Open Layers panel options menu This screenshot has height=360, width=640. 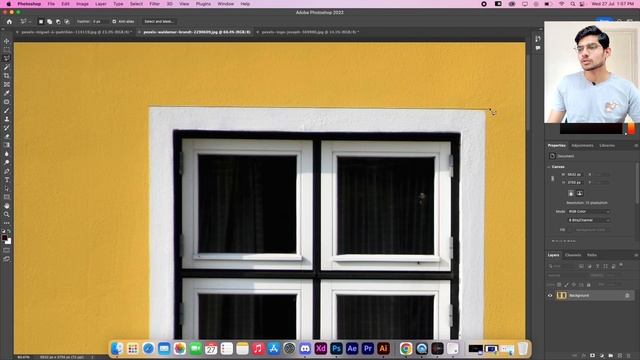pyautogui.click(x=636, y=255)
